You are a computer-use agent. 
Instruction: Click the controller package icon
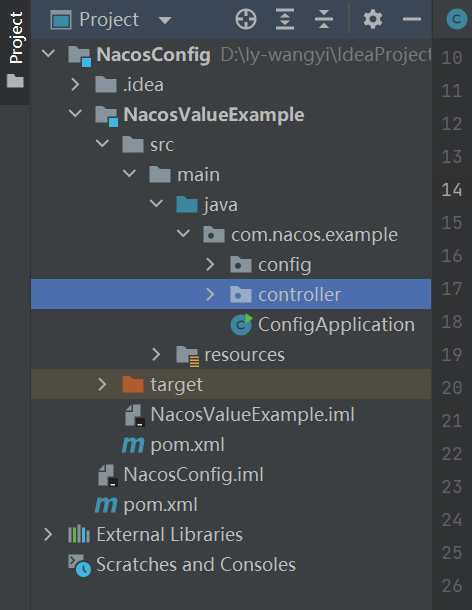coord(241,294)
